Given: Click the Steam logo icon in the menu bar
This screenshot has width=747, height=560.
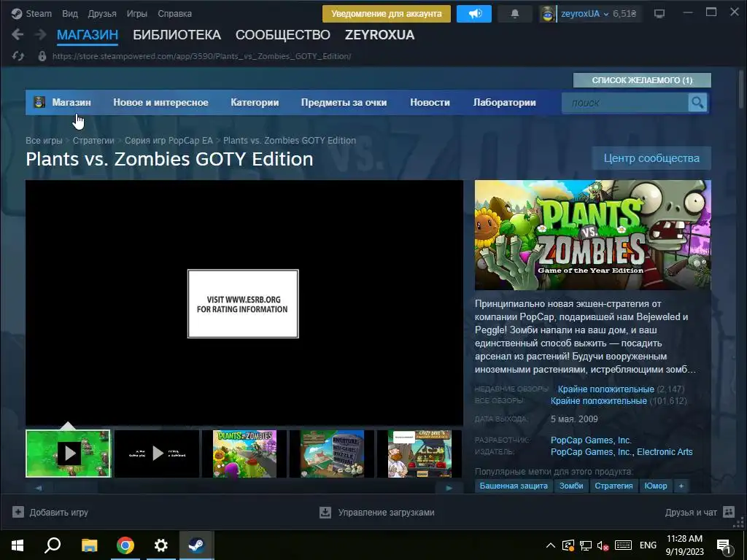Looking at the screenshot, I should tap(17, 14).
